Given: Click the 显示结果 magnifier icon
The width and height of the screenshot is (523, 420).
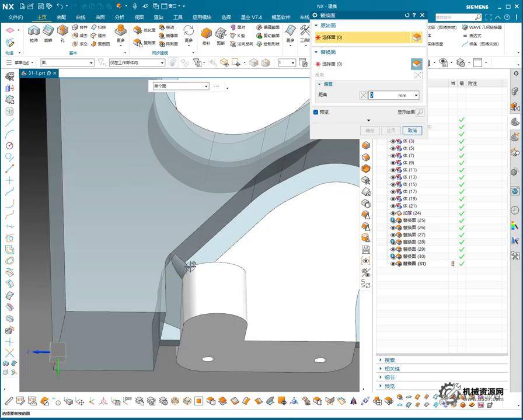Looking at the screenshot, I should click(x=420, y=112).
